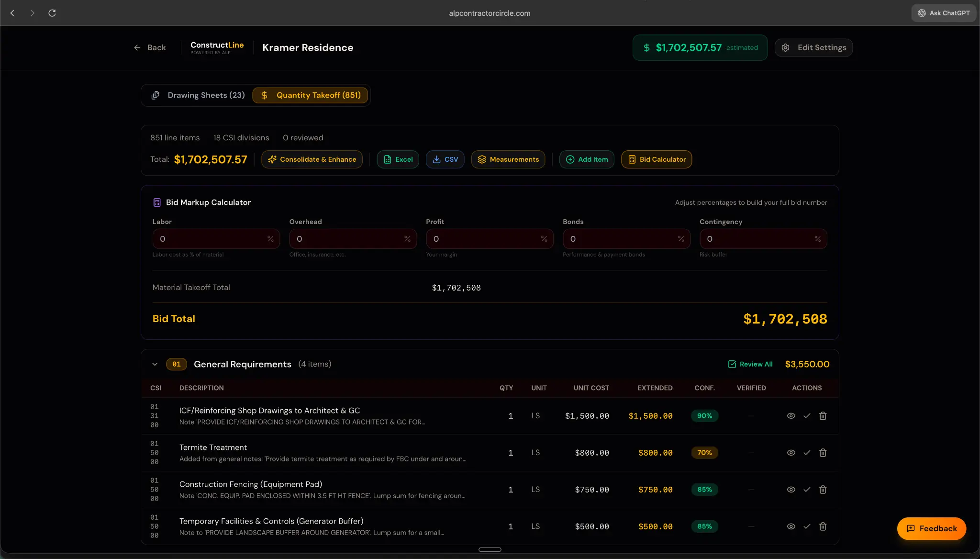Screen dimensions: 980x559
Task: Click the ConstructLine logo
Action: pyautogui.click(x=217, y=47)
